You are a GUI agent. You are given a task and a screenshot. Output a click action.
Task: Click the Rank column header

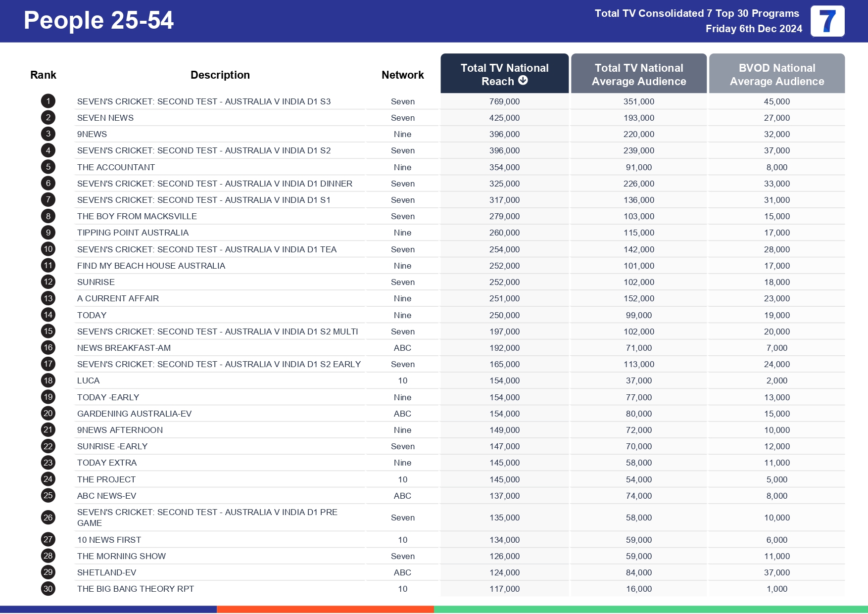(x=43, y=74)
